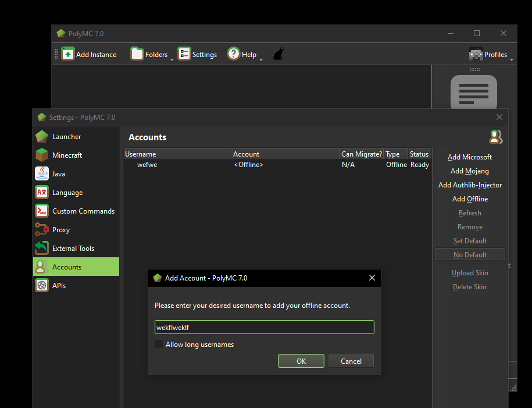Switch to the Language settings page
This screenshot has width=532, height=408.
(76, 192)
